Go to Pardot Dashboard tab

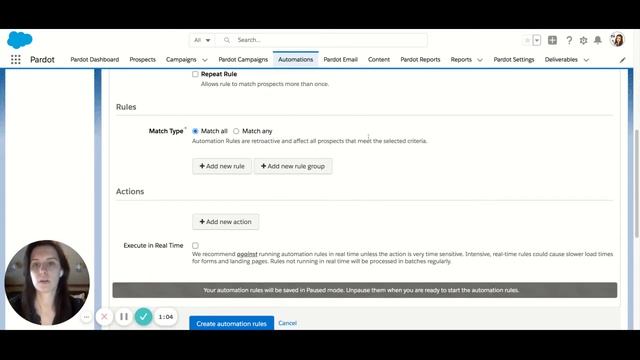tap(95, 60)
